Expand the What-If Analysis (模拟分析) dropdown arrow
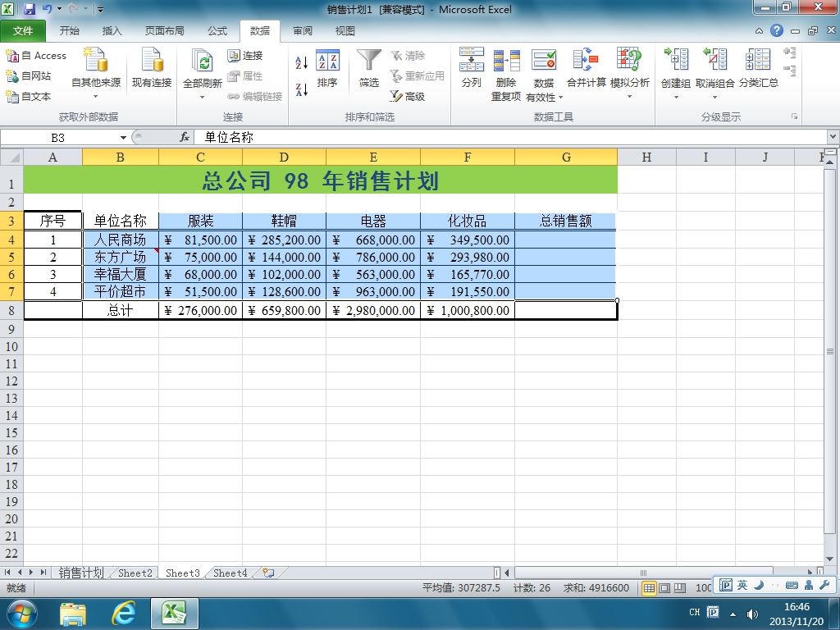840x630 pixels. click(629, 97)
